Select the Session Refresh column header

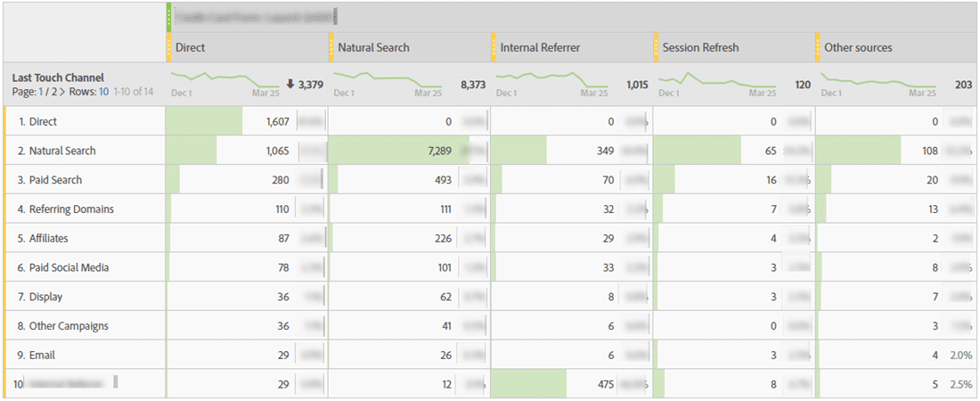tap(701, 47)
